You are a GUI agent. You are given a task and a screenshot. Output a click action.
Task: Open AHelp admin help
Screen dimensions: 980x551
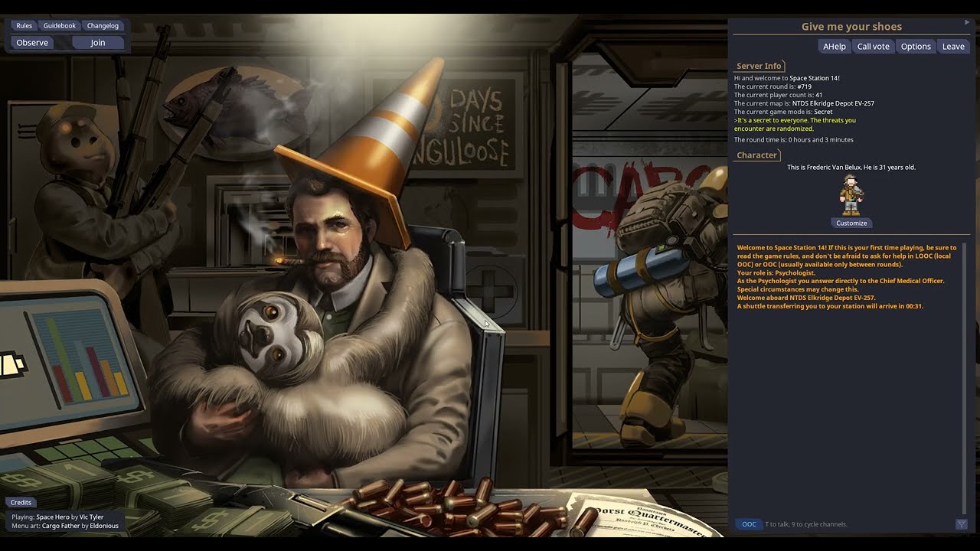(835, 47)
